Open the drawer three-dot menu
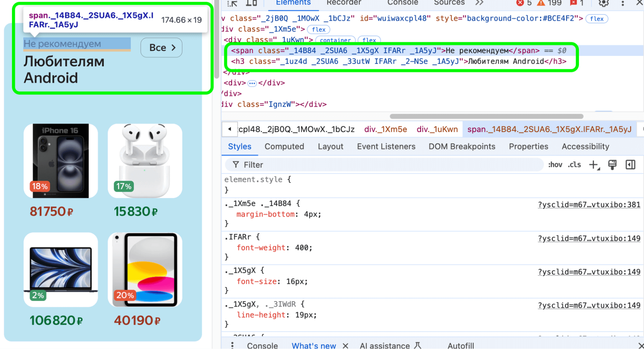Viewport: 644px width, 349px height. [x=232, y=345]
